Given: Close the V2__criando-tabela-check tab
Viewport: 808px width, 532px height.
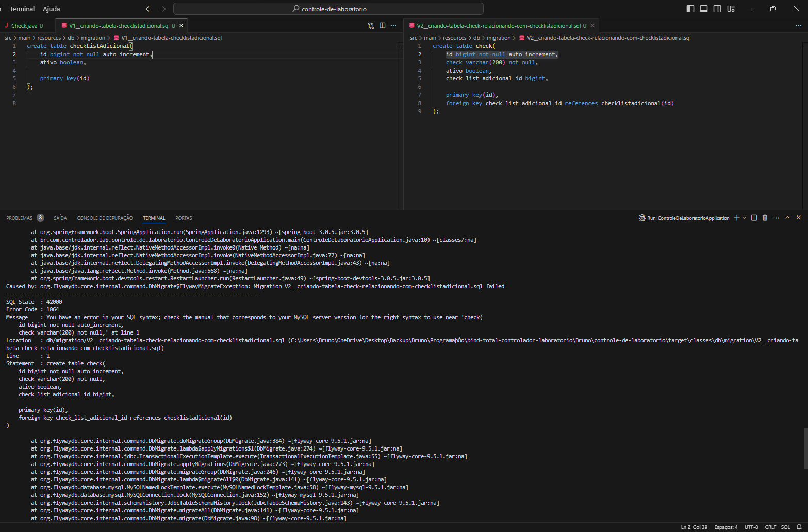Looking at the screenshot, I should pos(592,25).
